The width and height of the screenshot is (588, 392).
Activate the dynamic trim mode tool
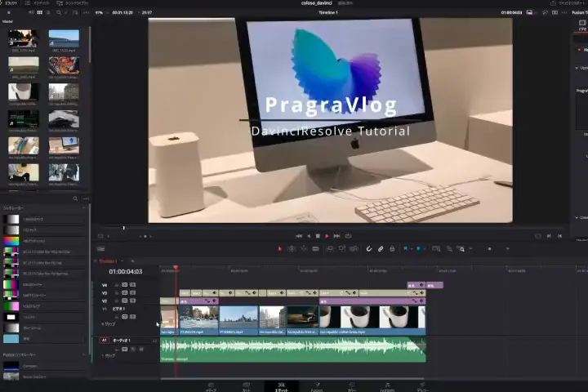click(x=304, y=249)
